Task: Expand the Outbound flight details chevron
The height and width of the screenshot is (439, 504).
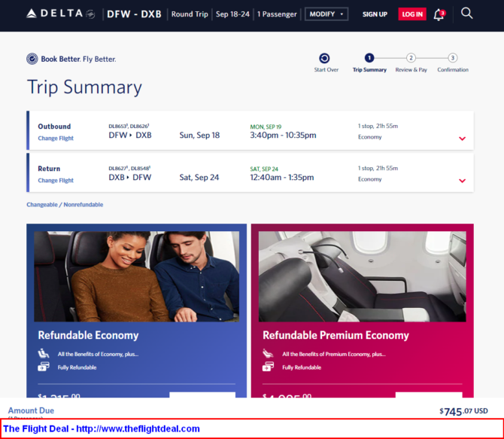Action: 462,139
